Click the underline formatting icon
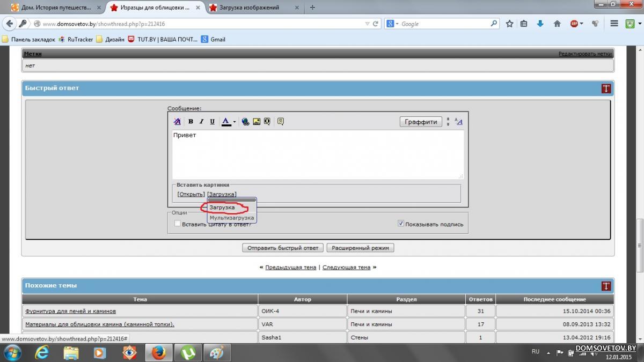 [212, 122]
